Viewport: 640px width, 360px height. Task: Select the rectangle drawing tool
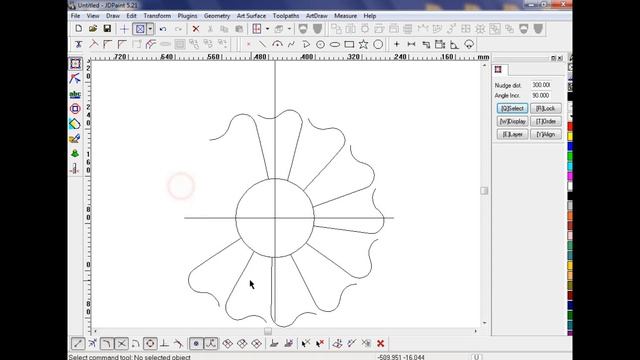(349, 44)
